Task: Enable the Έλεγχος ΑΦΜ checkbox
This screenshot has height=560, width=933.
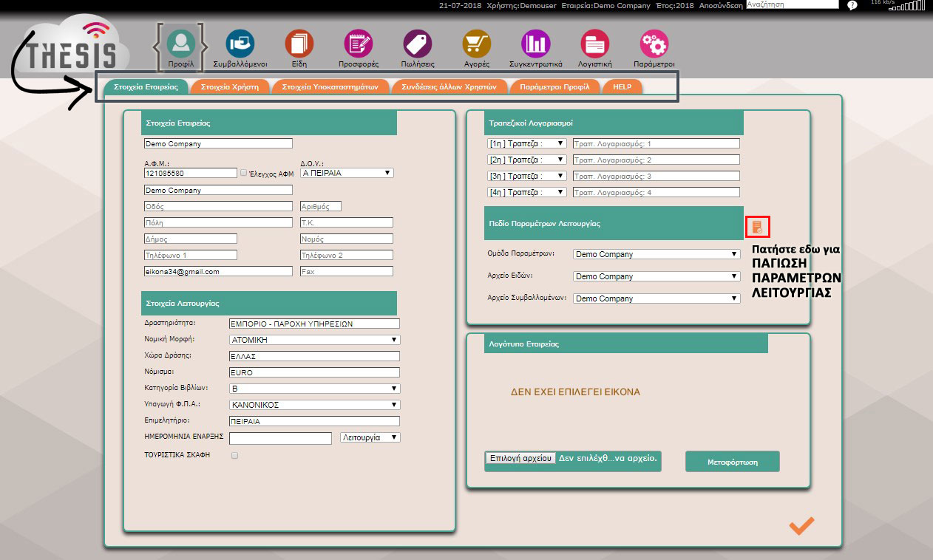Action: 244,173
